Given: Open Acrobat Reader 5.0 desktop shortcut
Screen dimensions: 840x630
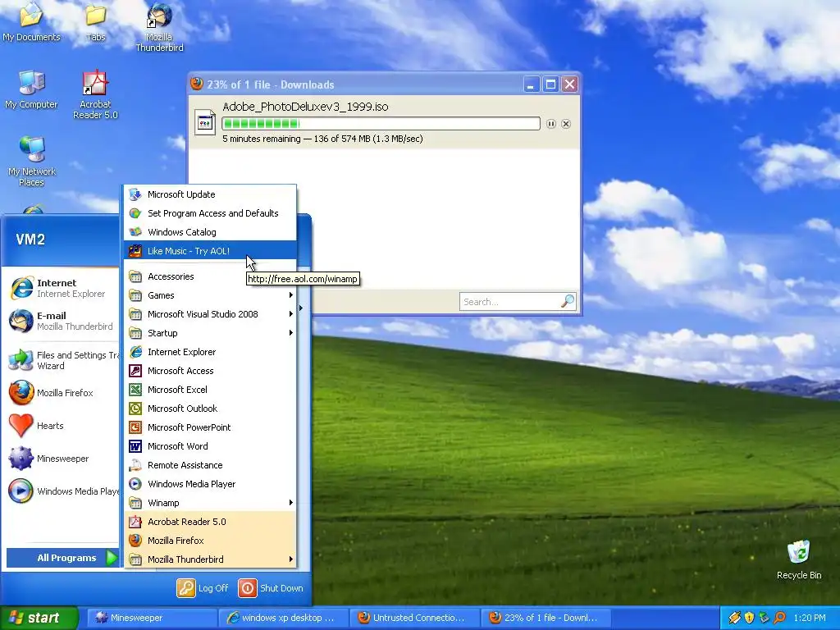Looking at the screenshot, I should (x=95, y=94).
